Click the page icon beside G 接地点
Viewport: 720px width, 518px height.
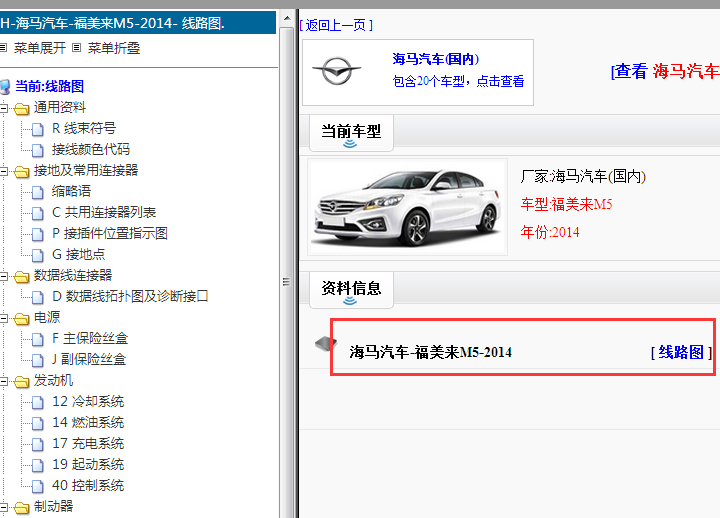point(38,255)
